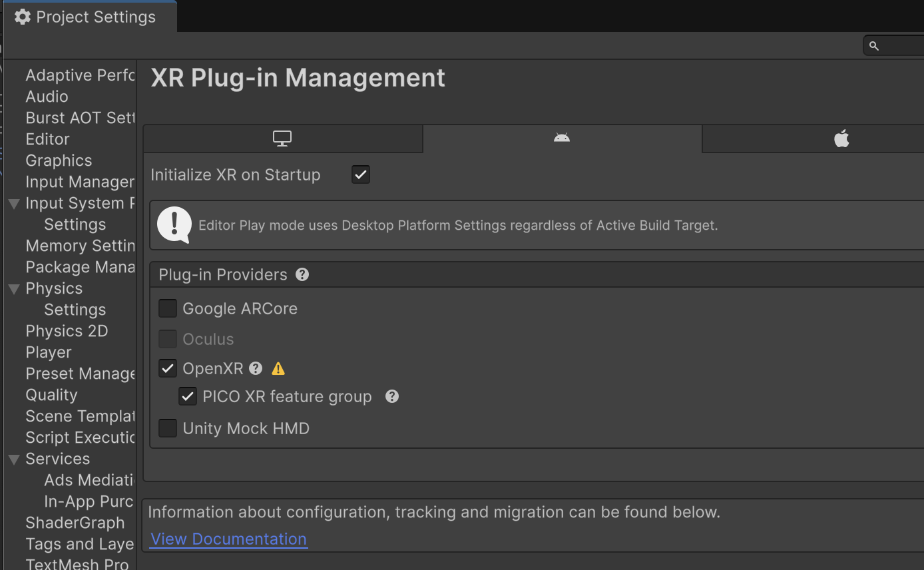Open the Player settings category
The image size is (924, 570).
coord(49,352)
